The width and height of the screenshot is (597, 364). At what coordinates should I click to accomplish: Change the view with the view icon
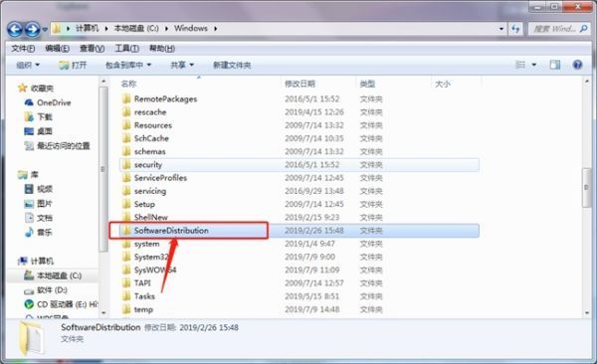point(520,65)
